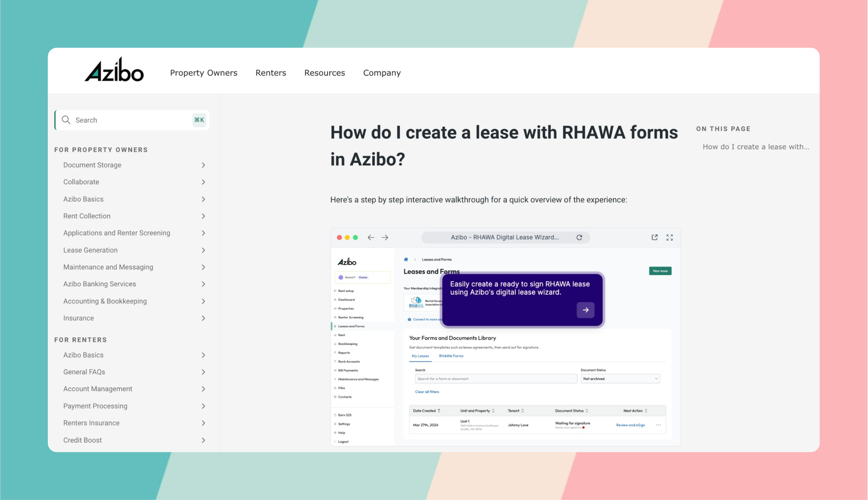868x500 pixels.
Task: Click the reload icon in walkthrough address bar
Action: pyautogui.click(x=579, y=238)
